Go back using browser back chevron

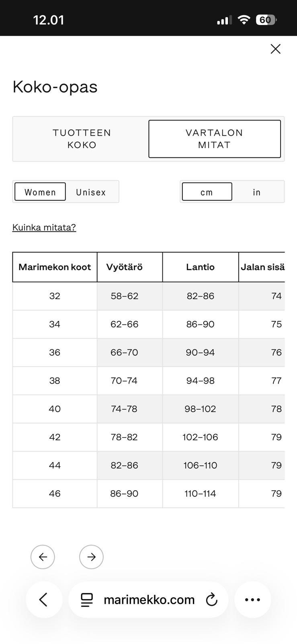click(x=44, y=599)
